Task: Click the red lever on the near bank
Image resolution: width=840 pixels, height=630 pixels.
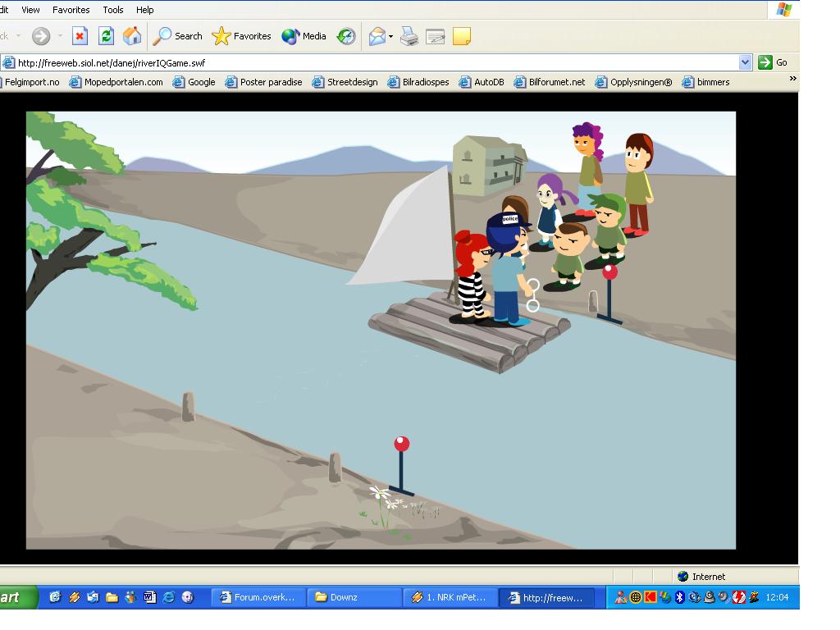Action: click(401, 468)
